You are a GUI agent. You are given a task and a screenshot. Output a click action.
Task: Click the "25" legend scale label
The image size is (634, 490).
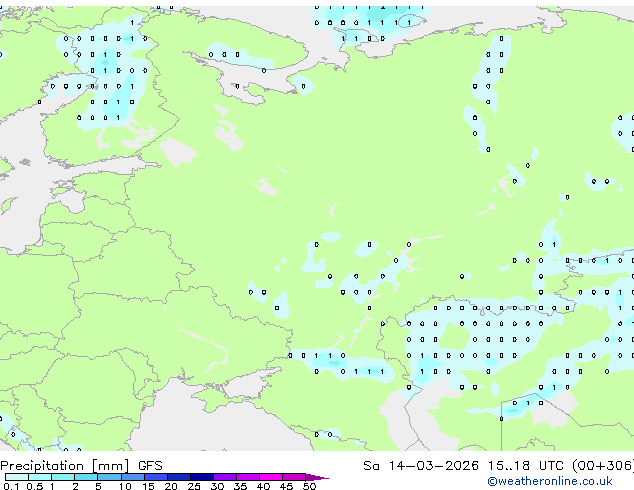pos(194,486)
